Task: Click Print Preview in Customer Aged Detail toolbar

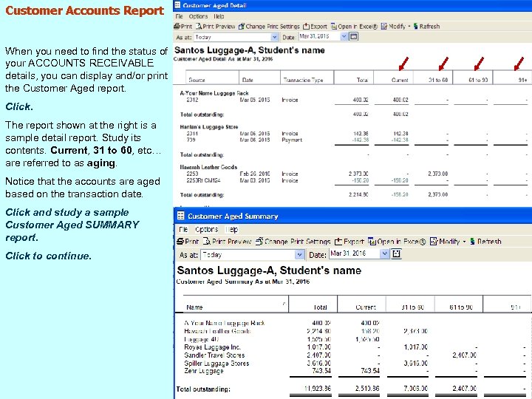Action: coord(216,27)
